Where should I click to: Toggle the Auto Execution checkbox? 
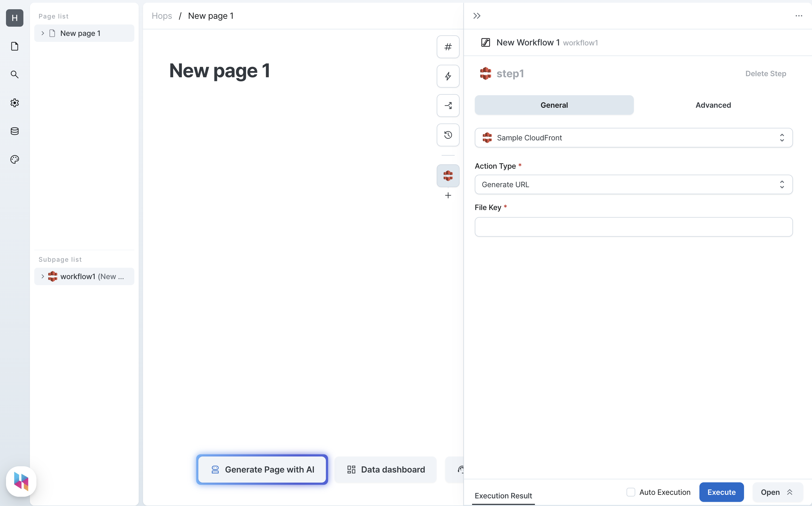[x=630, y=492]
